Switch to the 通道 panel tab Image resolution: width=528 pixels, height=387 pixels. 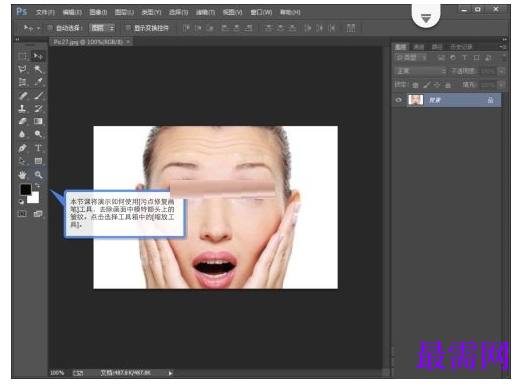(419, 47)
